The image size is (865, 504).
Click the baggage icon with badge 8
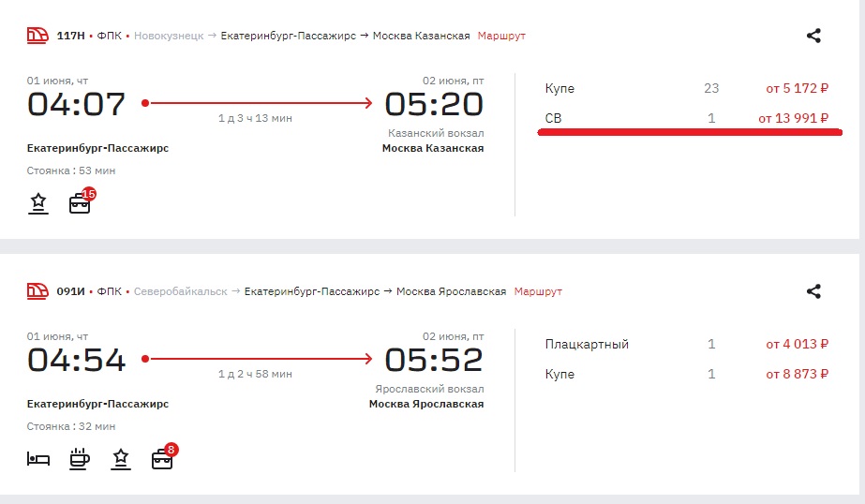(164, 457)
